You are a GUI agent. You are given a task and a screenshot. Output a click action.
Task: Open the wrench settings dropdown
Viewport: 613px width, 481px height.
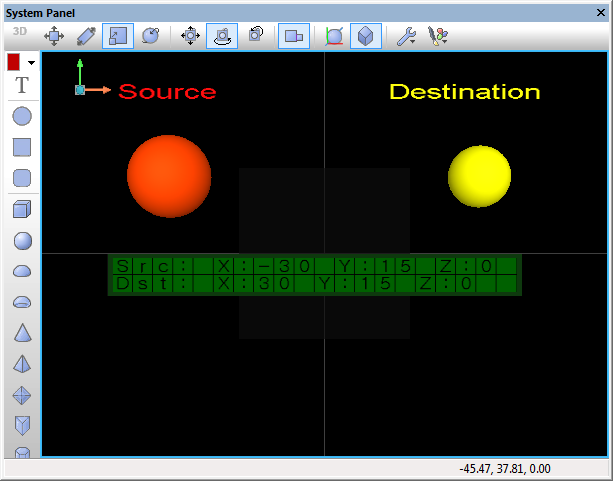coord(407,36)
